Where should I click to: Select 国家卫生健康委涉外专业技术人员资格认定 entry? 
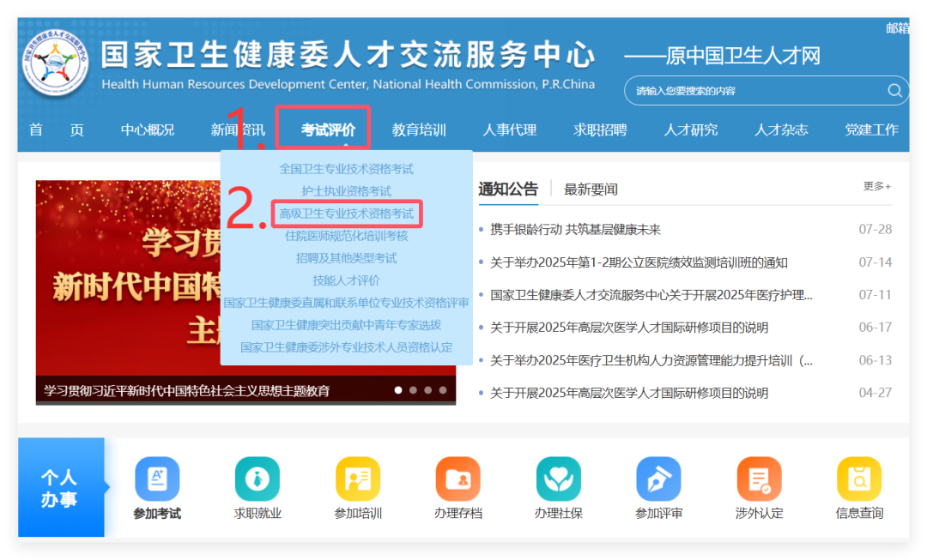pyautogui.click(x=347, y=347)
